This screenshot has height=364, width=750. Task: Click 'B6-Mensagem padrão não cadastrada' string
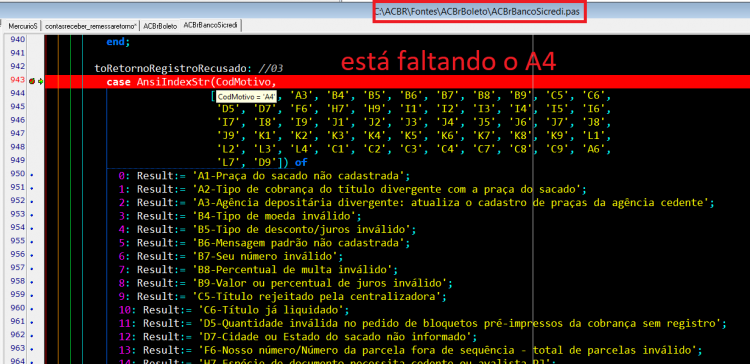(x=298, y=243)
